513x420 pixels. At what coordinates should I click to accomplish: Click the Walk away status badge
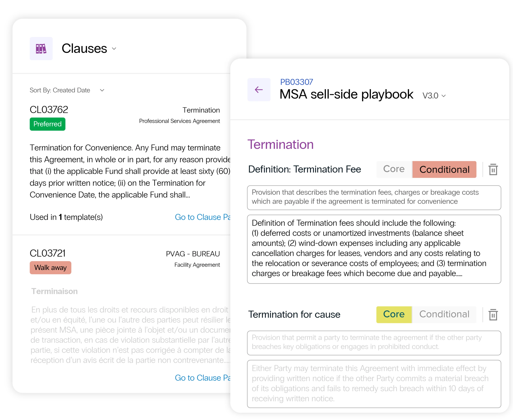50,268
